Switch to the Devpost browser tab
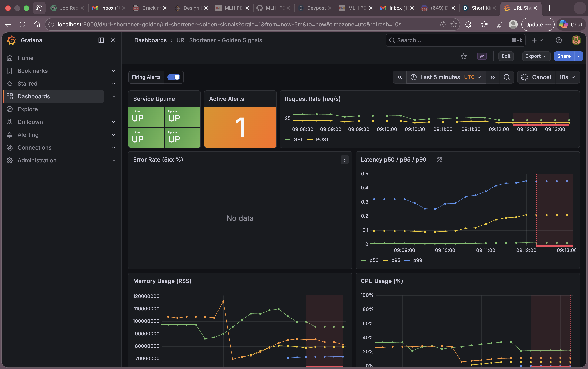The image size is (588, 369). click(x=315, y=8)
